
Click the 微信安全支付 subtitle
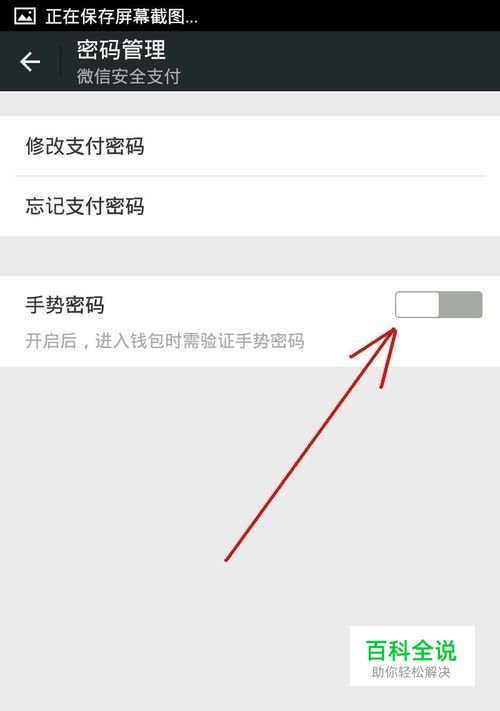pyautogui.click(x=129, y=76)
